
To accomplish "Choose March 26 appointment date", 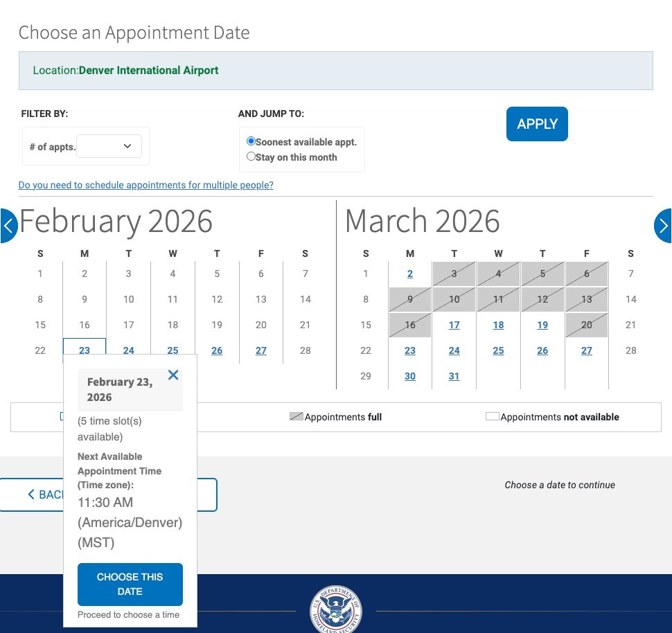I will point(542,350).
